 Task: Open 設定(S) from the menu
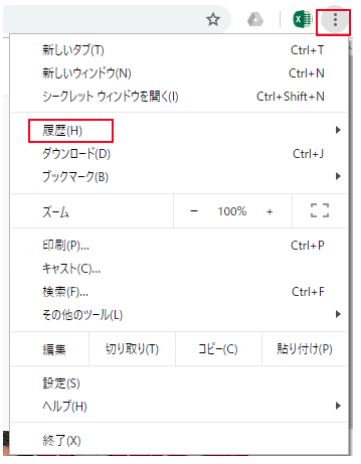tap(179, 383)
